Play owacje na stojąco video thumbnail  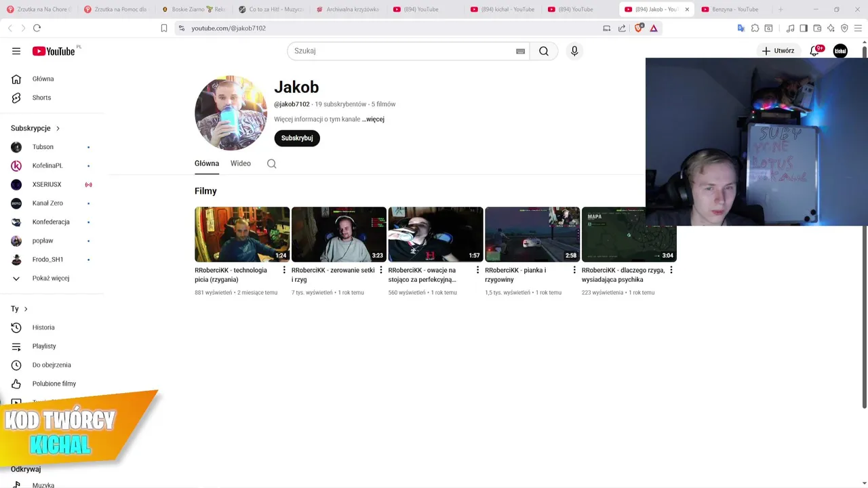(435, 235)
